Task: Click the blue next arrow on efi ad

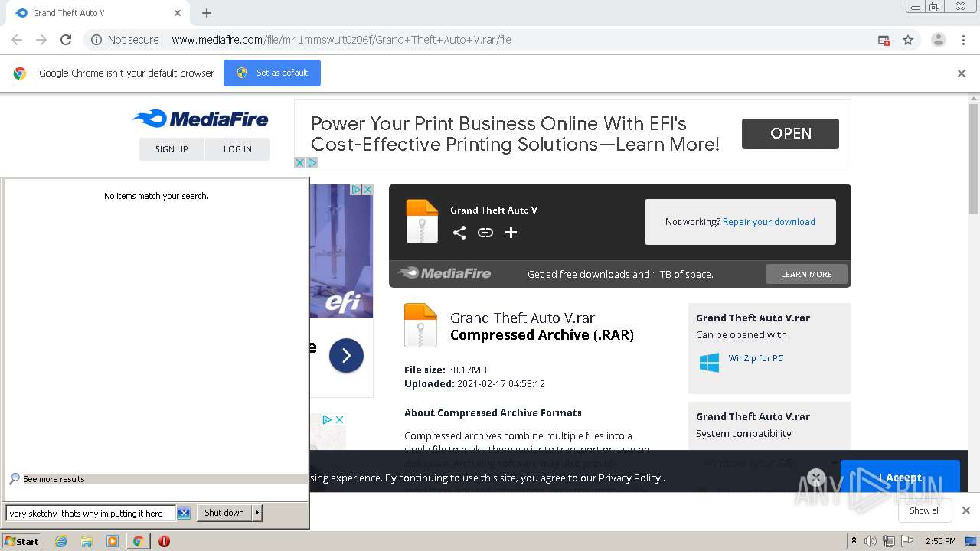Action: (346, 355)
